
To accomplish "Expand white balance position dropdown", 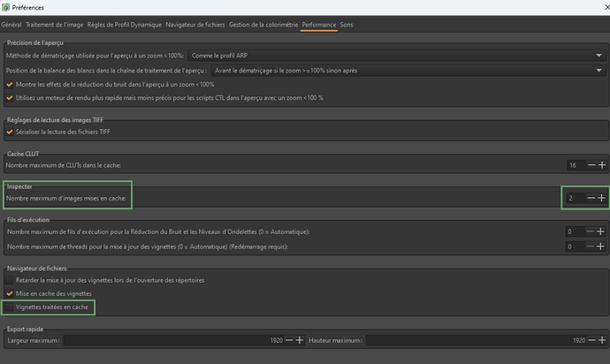I will pyautogui.click(x=407, y=69).
